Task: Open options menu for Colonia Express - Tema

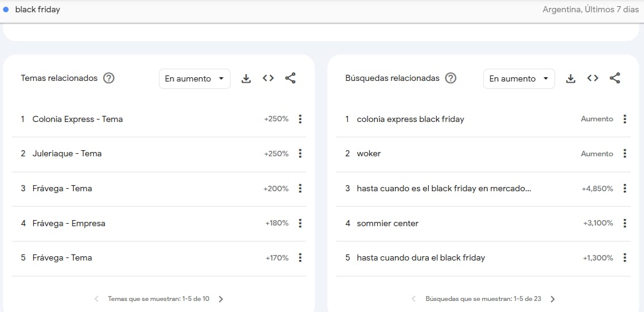Action: point(301,119)
